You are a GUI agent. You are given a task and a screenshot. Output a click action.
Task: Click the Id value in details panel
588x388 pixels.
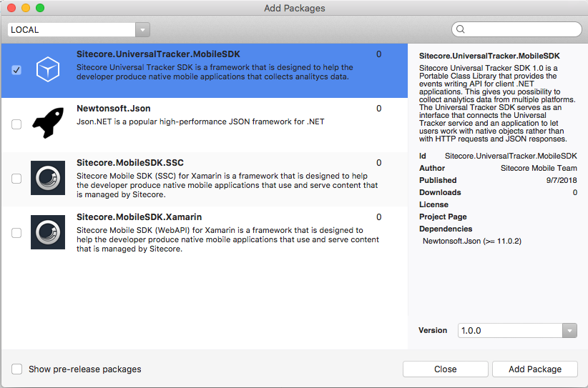(511, 156)
